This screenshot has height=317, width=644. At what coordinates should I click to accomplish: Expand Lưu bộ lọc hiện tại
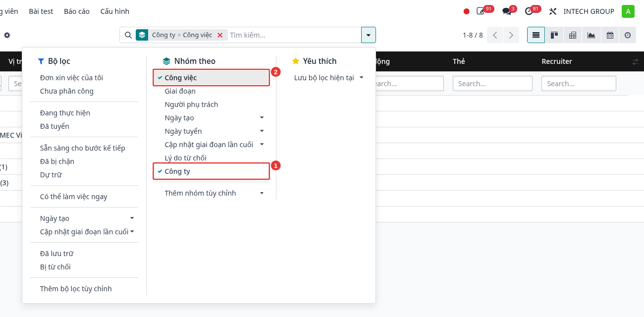[x=329, y=78]
